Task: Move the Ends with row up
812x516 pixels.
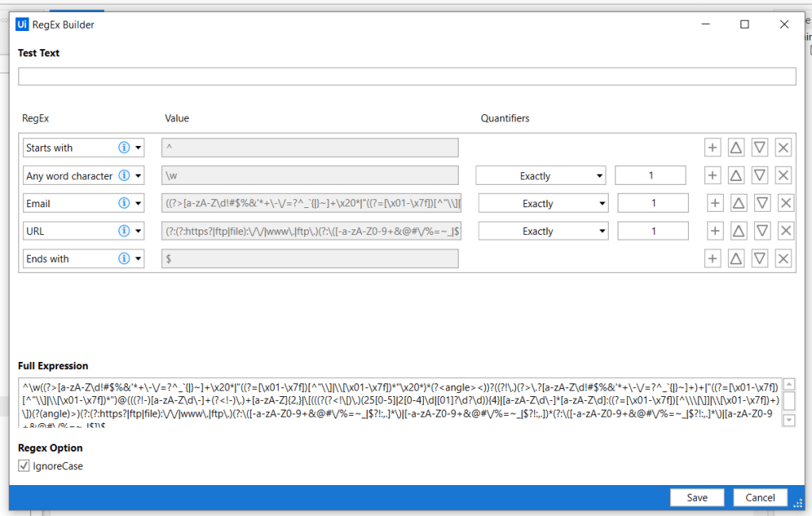Action: 736,259
